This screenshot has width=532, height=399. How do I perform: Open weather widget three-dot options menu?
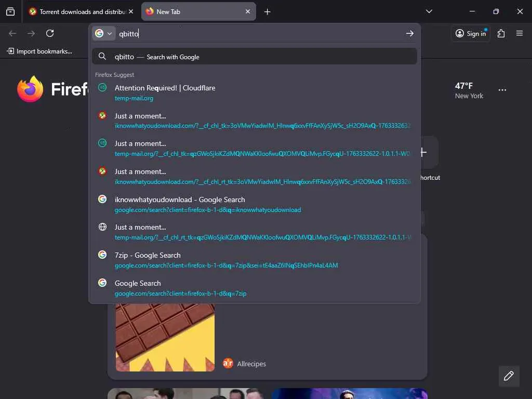502,90
